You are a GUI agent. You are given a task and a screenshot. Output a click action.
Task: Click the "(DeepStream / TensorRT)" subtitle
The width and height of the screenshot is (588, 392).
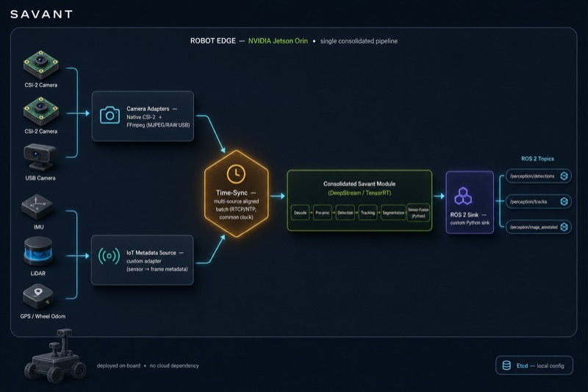(359, 193)
